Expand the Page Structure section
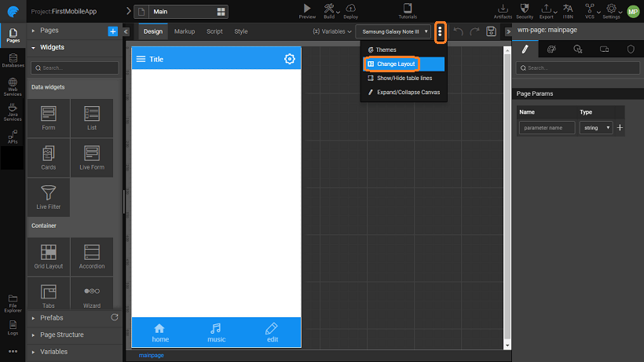The height and width of the screenshot is (362, 644). click(x=62, y=335)
